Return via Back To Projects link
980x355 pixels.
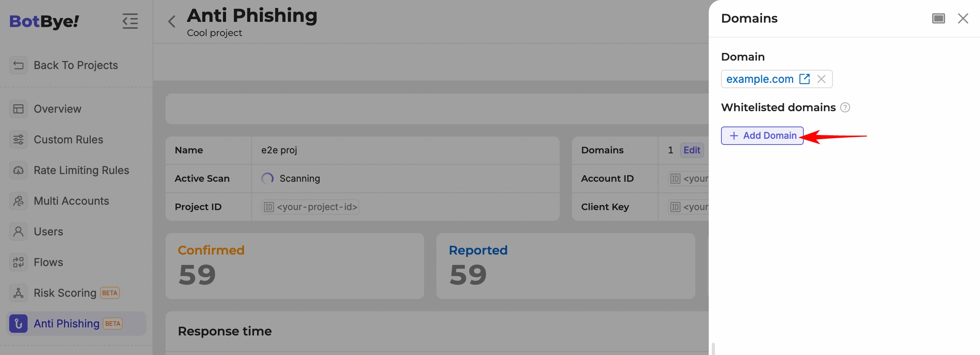coord(76,65)
